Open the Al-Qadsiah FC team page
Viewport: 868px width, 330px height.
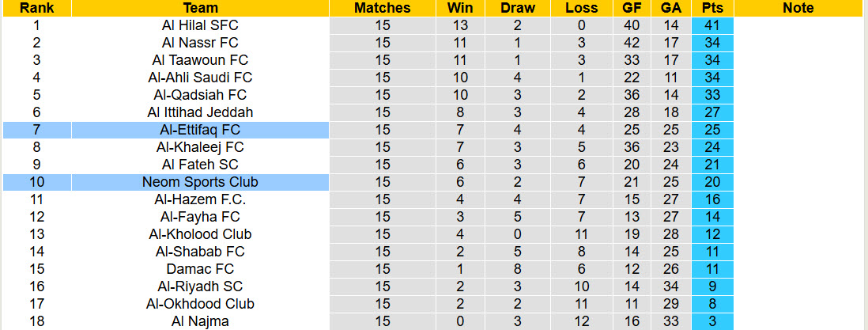[x=200, y=95]
